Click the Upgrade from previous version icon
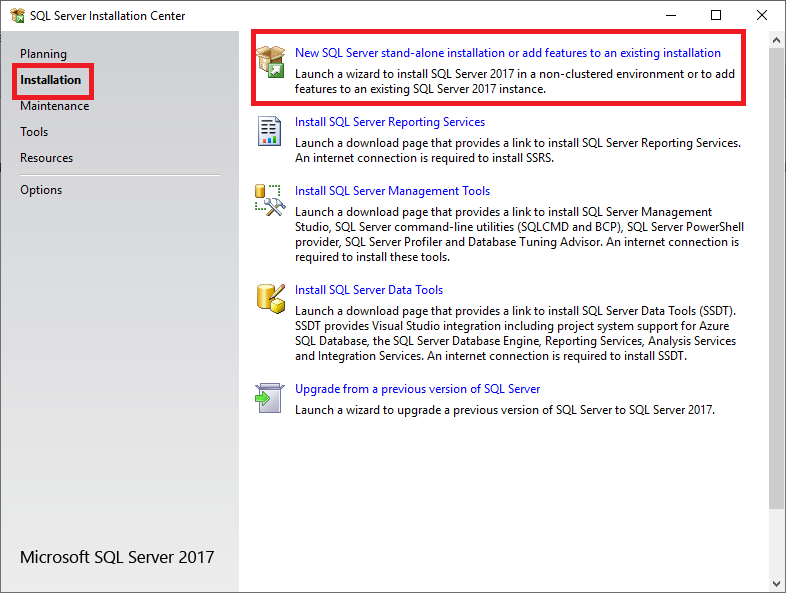Screen dimensions: 786x593 click(x=270, y=398)
